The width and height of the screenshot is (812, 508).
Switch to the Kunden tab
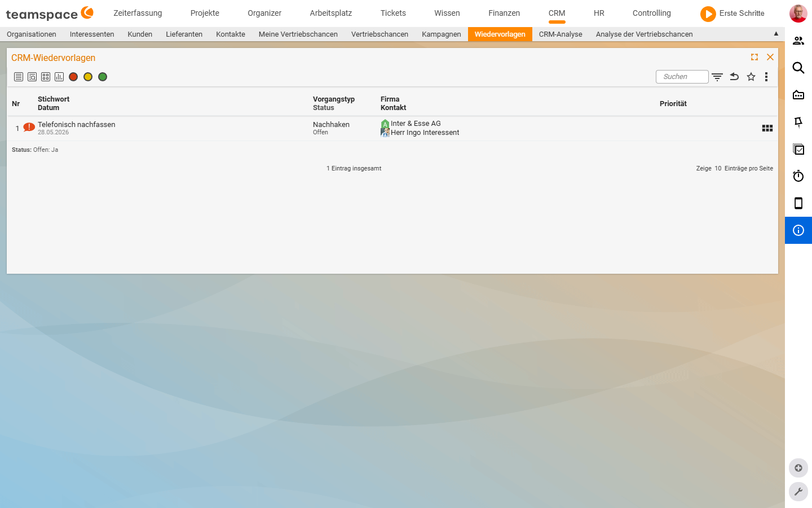coord(140,34)
